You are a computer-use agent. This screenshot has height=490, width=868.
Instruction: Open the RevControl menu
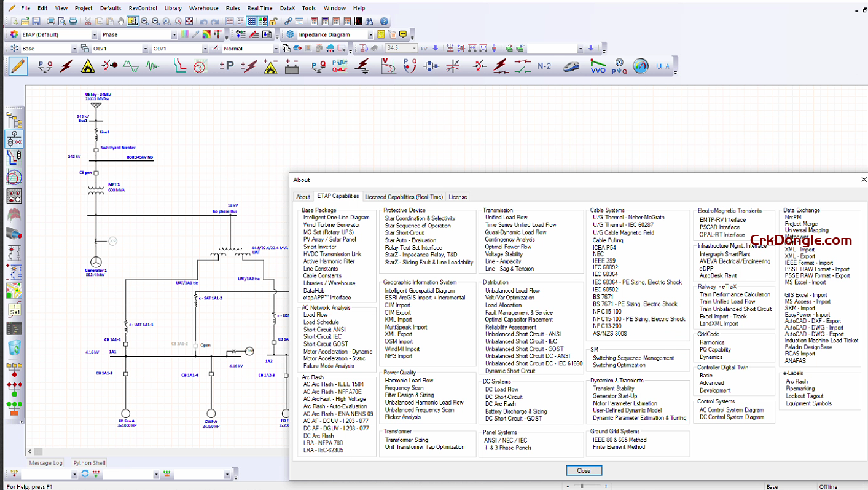pyautogui.click(x=143, y=8)
